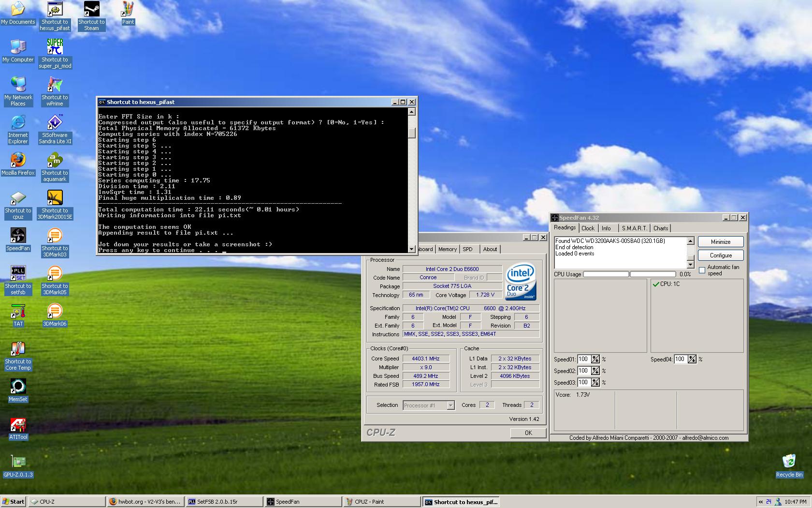Image resolution: width=812 pixels, height=508 pixels.
Task: Launch 3DMark2001SE shortcut icon
Action: (55, 205)
